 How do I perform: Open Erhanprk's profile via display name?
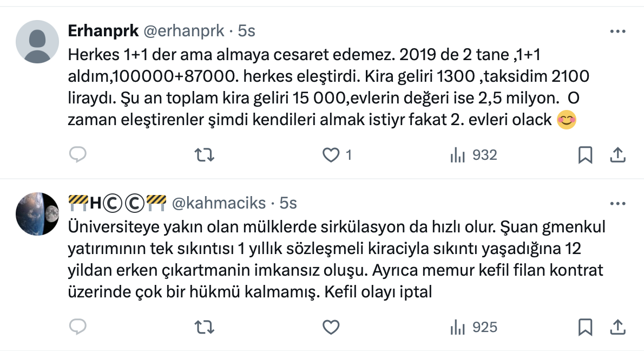tap(102, 31)
